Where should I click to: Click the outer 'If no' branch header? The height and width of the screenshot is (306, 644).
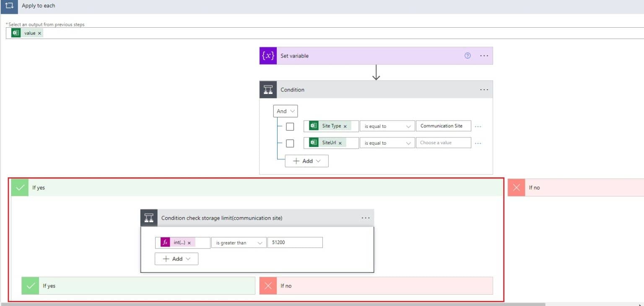coord(576,187)
